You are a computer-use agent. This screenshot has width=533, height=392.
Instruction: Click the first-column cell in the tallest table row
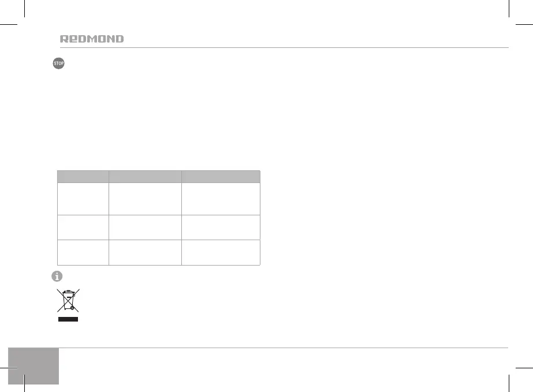[x=83, y=199]
